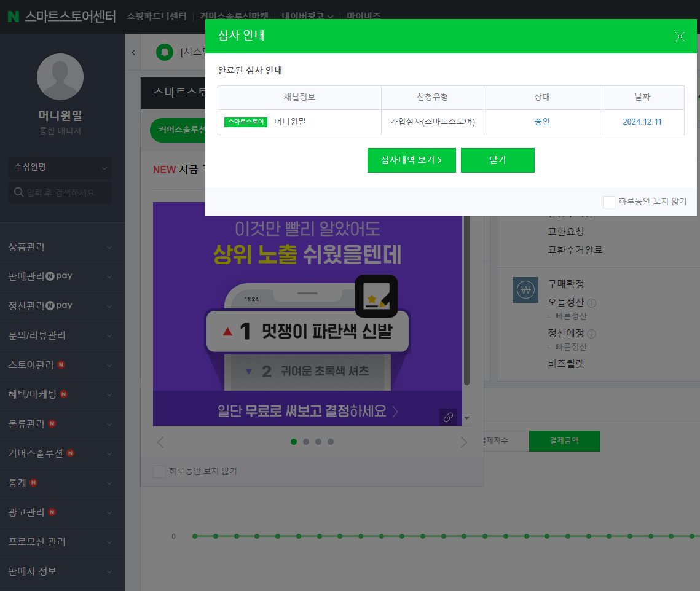This screenshot has height=591, width=700.
Task: Expand the 문의/리뷰관리 menu
Action: 62,335
